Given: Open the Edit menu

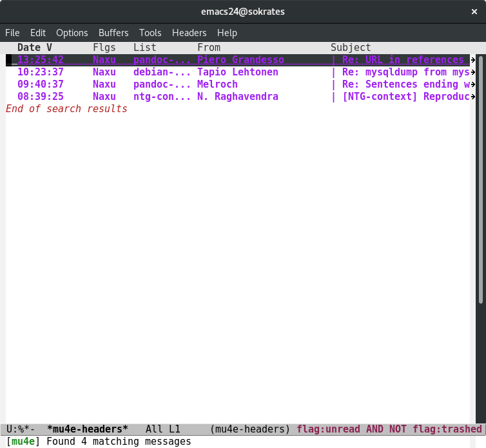Looking at the screenshot, I should pos(38,33).
